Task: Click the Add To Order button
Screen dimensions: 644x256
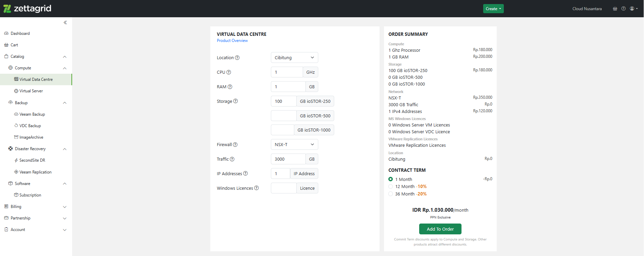Action: tap(440, 229)
